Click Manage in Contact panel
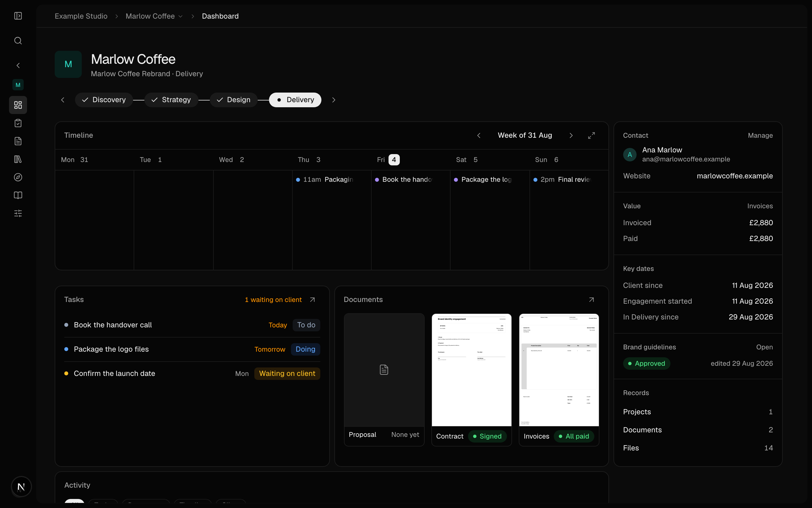Viewport: 812px width, 508px height. coord(760,135)
